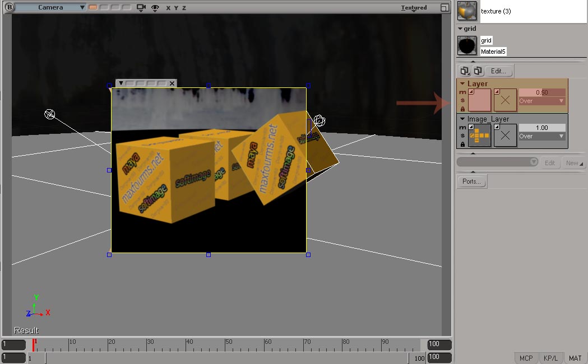This screenshot has height=364, width=588.
Task: Click the Image_Layer section title
Action: tap(488, 119)
